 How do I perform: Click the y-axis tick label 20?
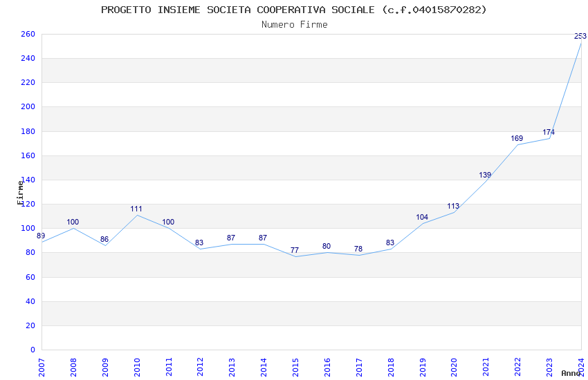pos(30,325)
